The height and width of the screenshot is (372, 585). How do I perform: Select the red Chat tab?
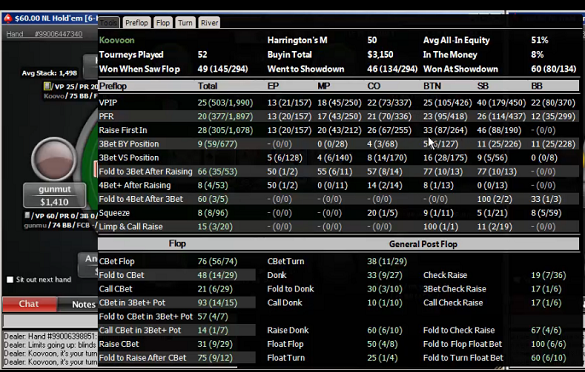(x=29, y=304)
